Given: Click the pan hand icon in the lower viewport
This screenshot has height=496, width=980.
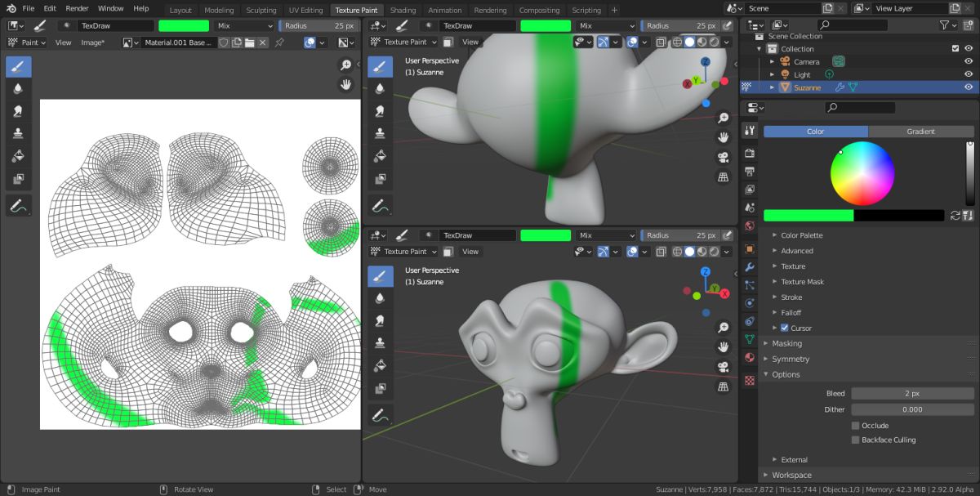Looking at the screenshot, I should pyautogui.click(x=723, y=346).
